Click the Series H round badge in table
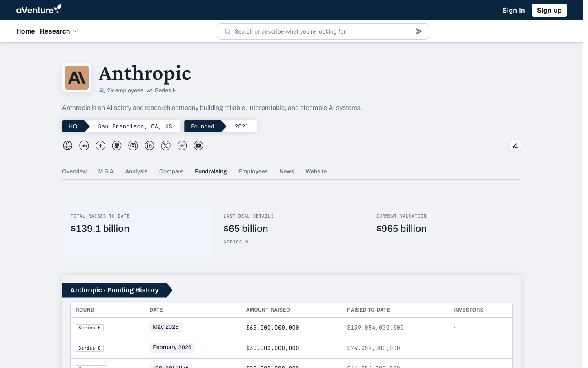The width and height of the screenshot is (588, 368). tap(89, 328)
